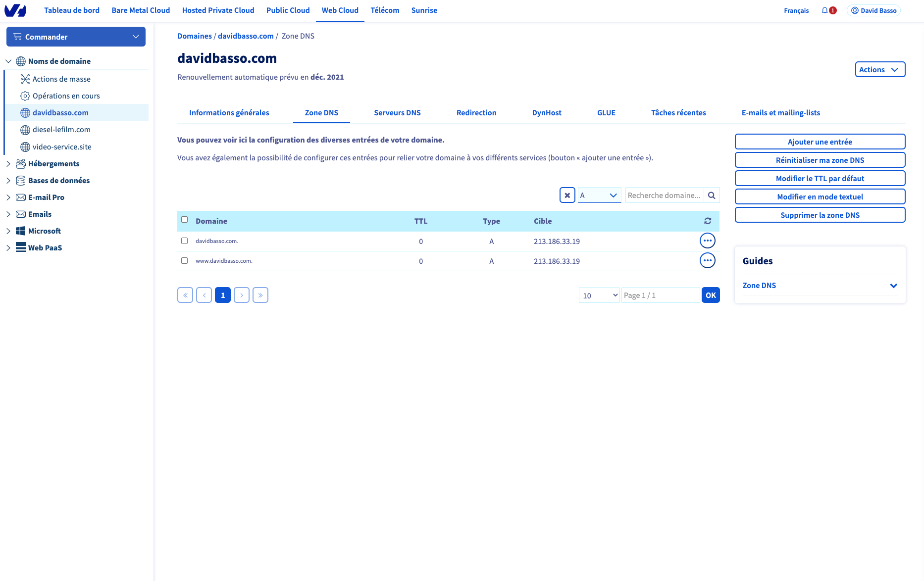Expand the Hébergements tree section
The height and width of the screenshot is (581, 924).
(x=8, y=164)
